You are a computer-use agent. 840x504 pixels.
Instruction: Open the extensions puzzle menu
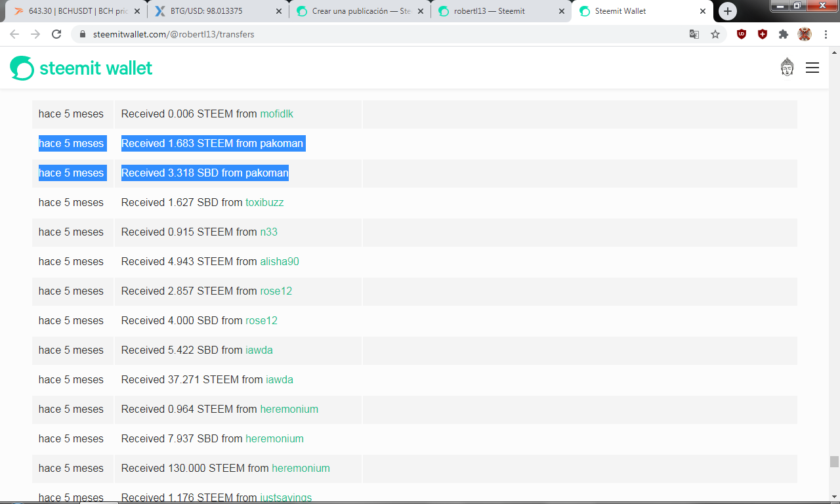[x=784, y=34]
